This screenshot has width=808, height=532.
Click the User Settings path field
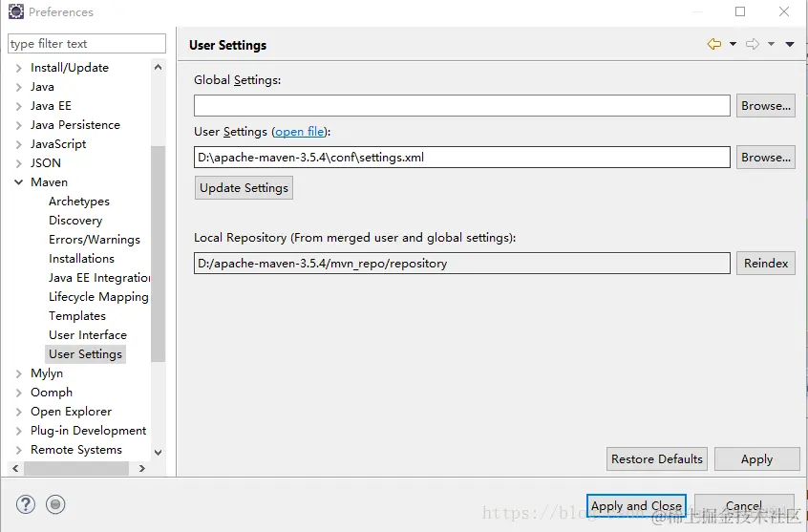click(462, 158)
